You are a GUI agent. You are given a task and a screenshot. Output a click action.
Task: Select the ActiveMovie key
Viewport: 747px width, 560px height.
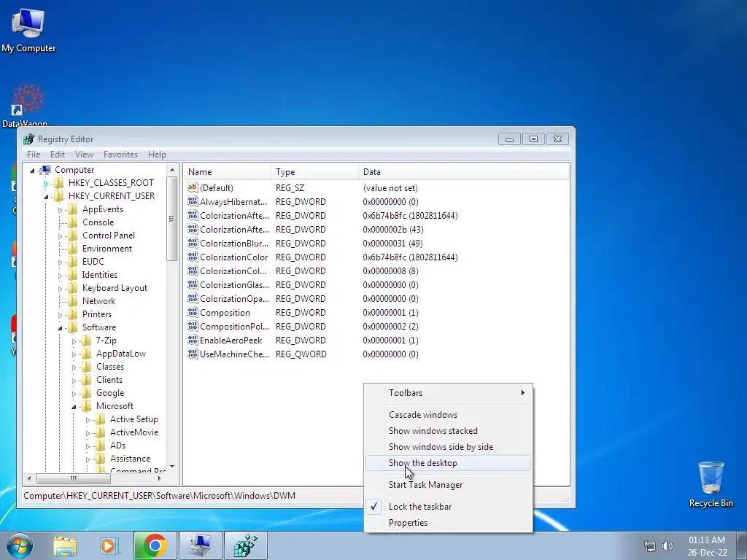coord(134,432)
